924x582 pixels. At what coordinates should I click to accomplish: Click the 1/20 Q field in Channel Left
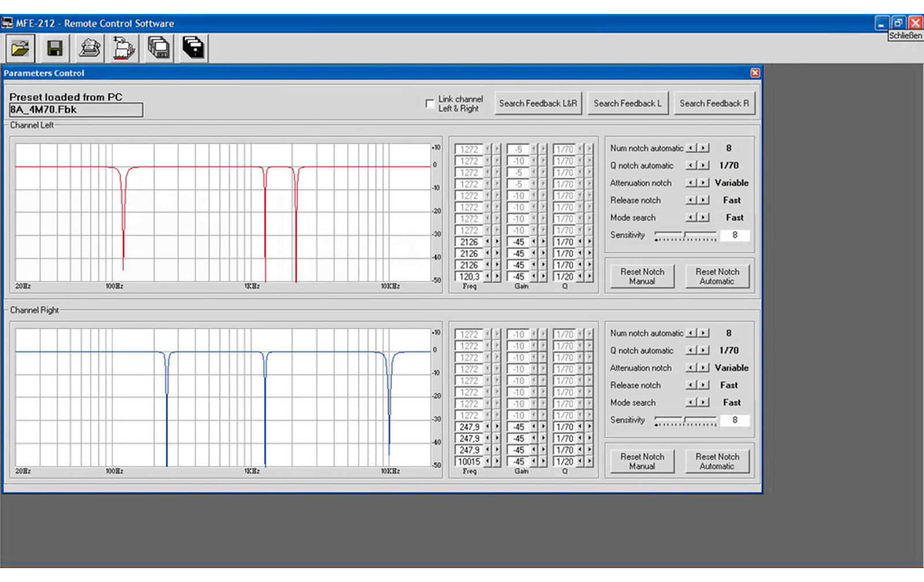point(564,276)
